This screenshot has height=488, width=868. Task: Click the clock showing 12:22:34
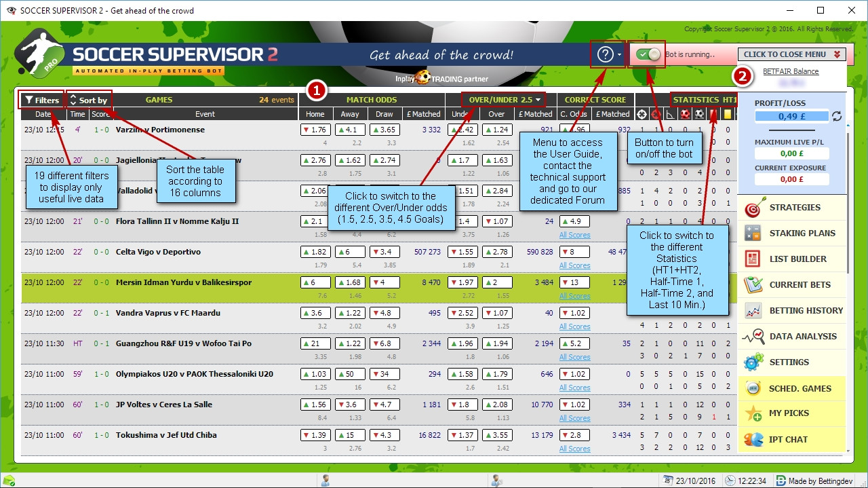(745, 481)
